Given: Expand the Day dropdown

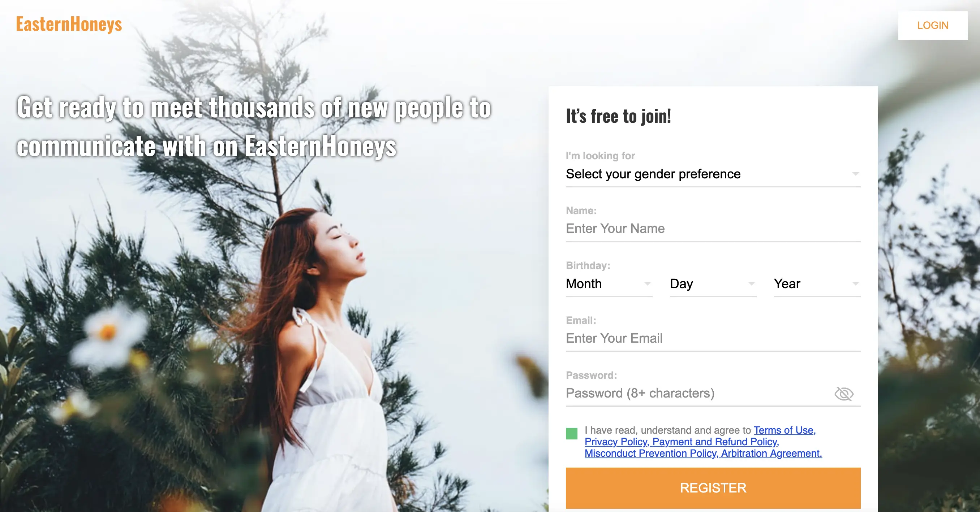Looking at the screenshot, I should pos(713,284).
